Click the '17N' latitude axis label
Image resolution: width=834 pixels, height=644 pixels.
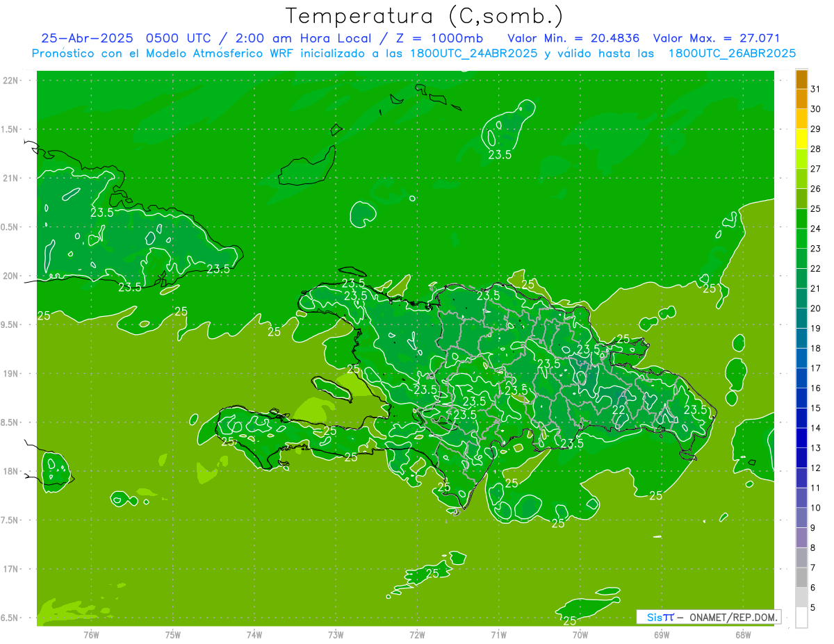coord(10,569)
